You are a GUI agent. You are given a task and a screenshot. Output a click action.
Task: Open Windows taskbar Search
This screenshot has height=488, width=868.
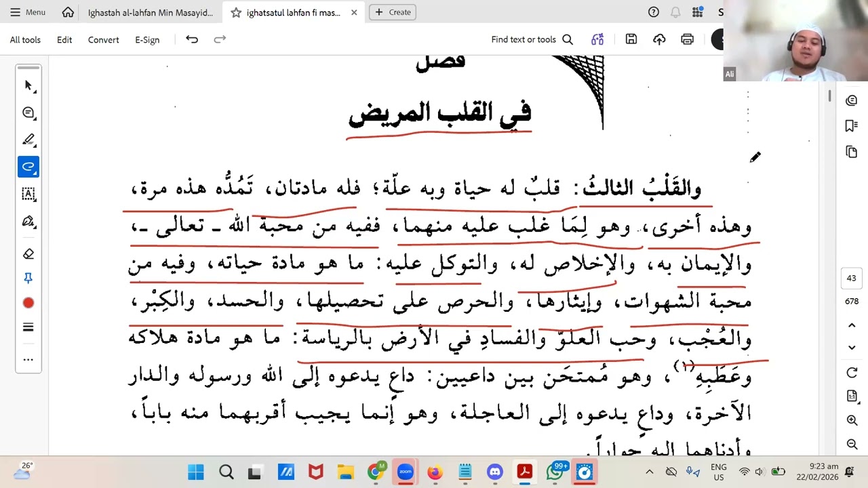(226, 472)
